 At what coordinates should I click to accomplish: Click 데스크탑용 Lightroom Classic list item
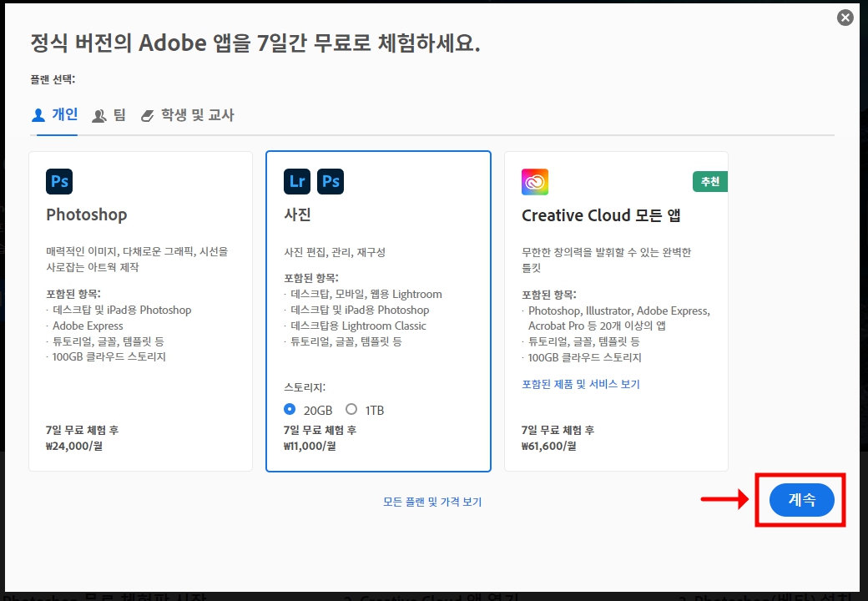click(358, 326)
